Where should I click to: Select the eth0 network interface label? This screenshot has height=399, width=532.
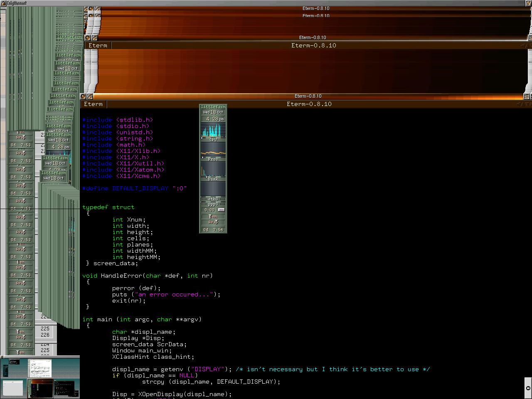213,199
